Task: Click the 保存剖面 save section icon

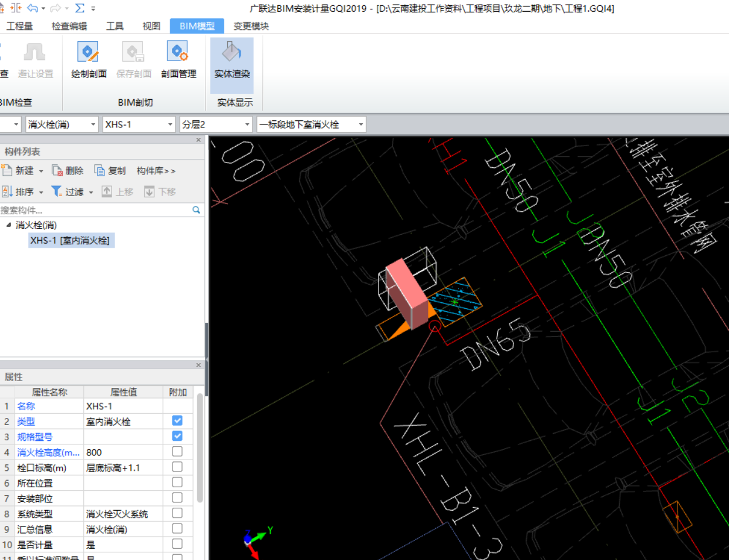Action: pos(133,52)
